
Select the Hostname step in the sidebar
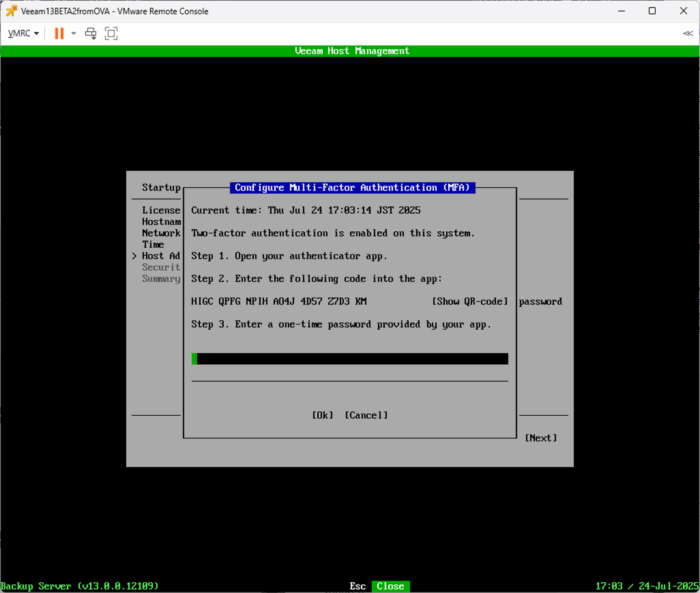[x=161, y=222]
